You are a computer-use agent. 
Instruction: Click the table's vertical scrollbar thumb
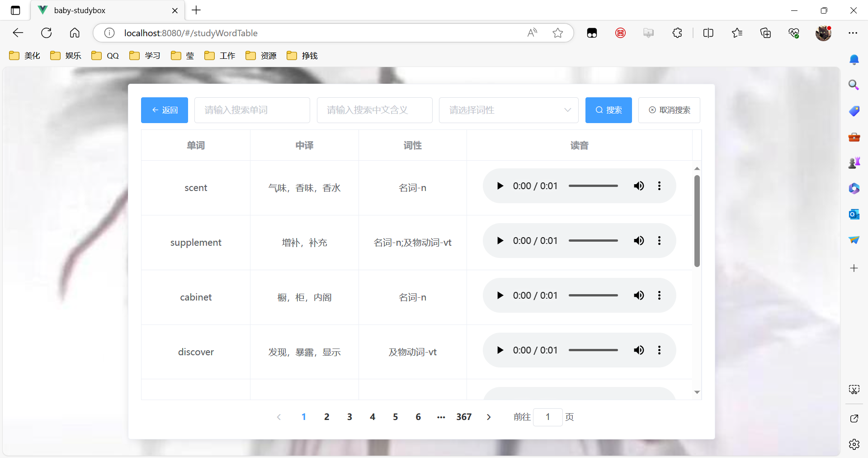tap(697, 221)
